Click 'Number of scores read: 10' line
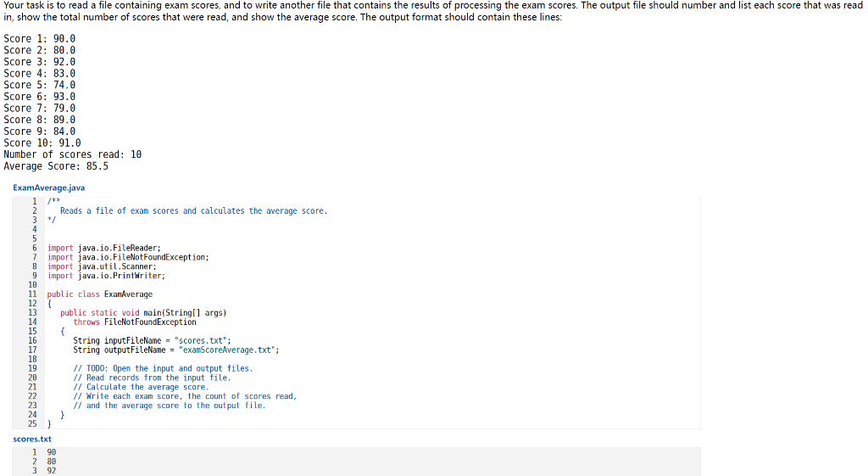Screen dimensions: 868x476 coord(73,154)
